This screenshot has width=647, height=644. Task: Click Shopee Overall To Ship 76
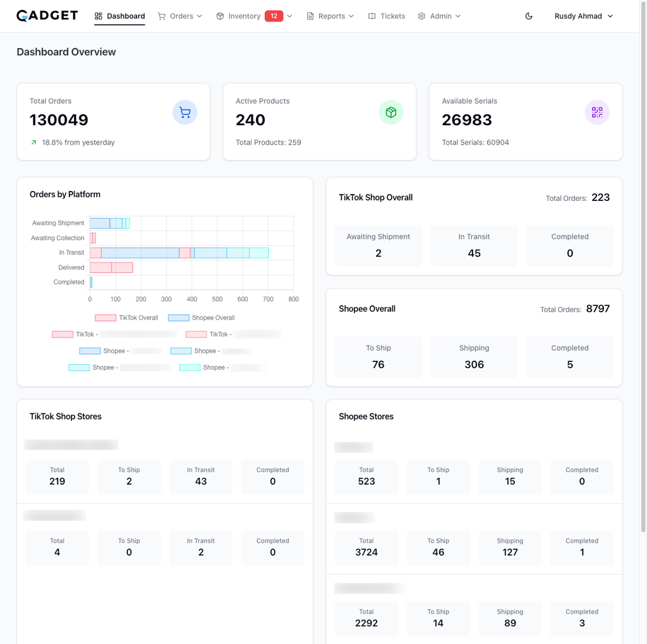[378, 357]
